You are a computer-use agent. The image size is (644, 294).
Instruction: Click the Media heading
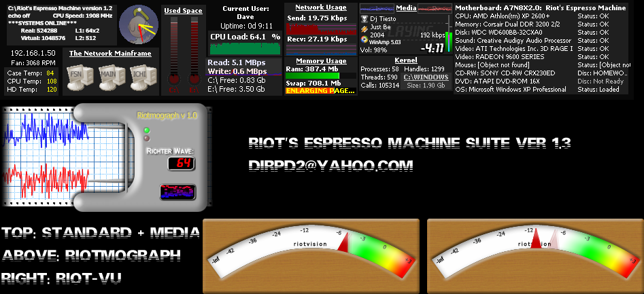[406, 7]
